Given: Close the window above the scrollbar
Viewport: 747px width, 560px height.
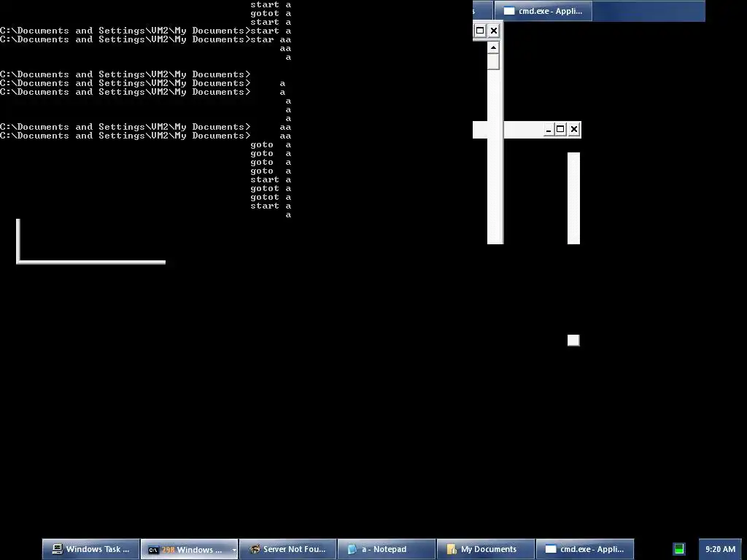Looking at the screenshot, I should pyautogui.click(x=494, y=31).
